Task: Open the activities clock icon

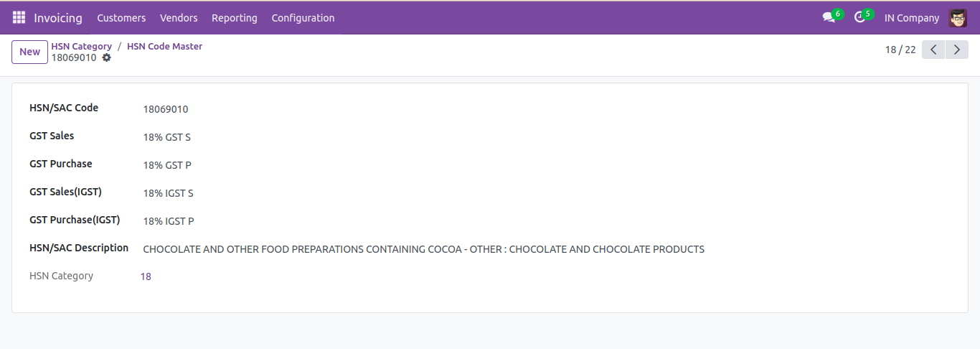Action: [x=859, y=18]
